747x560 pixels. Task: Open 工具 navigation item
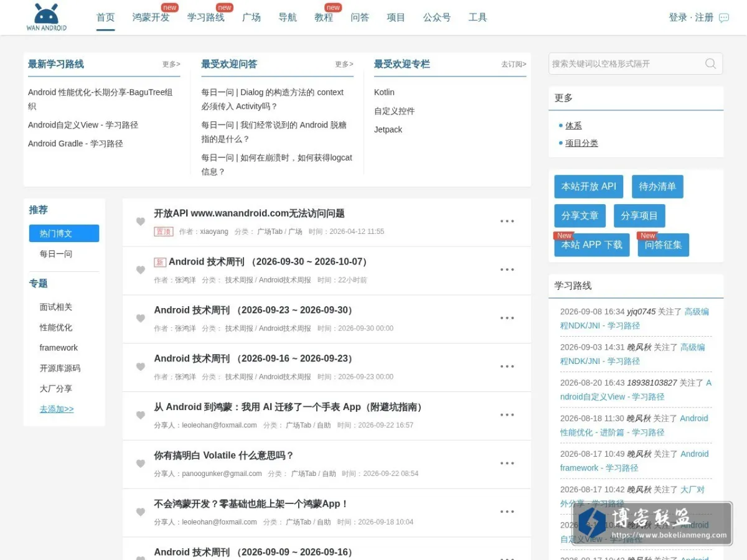coord(478,17)
